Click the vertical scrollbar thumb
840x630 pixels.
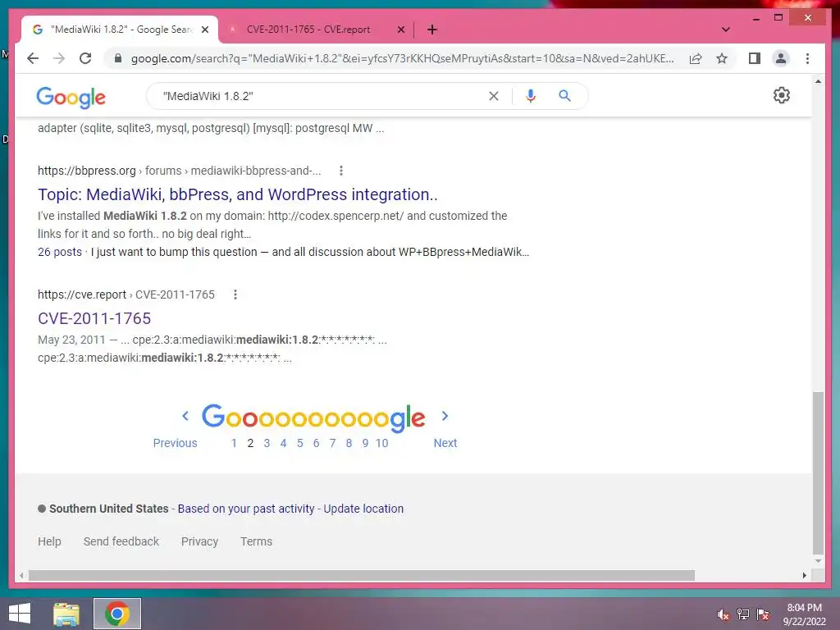tap(818, 473)
